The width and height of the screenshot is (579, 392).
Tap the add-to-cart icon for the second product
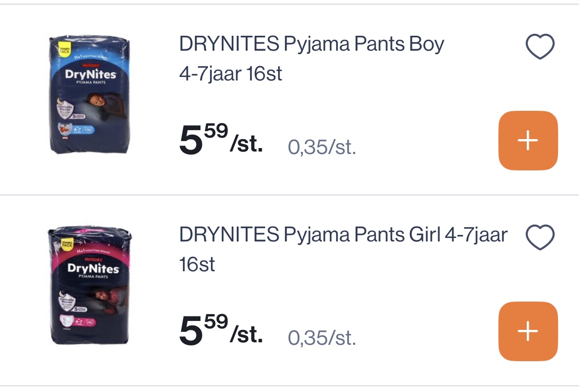tap(528, 331)
